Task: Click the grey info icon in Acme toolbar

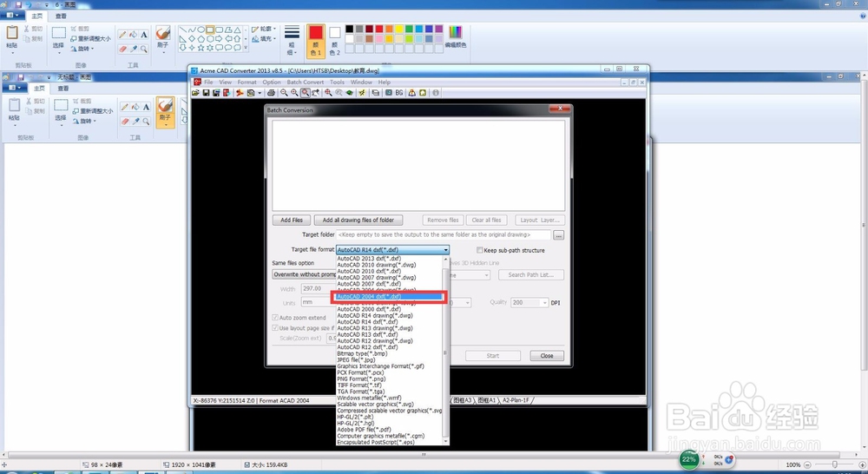Action: point(436,93)
